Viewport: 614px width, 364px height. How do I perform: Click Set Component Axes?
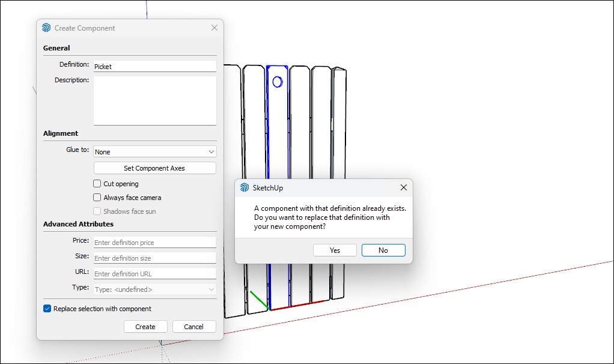point(154,168)
